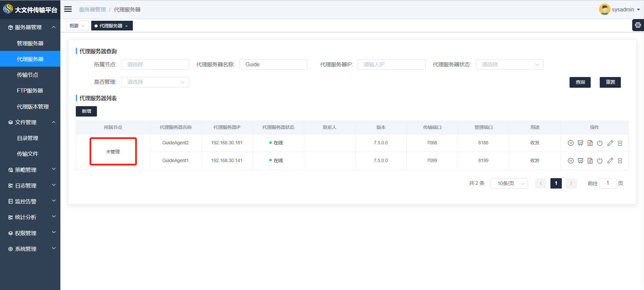
Task: Expand the 策略管理 sidebar group
Action: pos(30,170)
